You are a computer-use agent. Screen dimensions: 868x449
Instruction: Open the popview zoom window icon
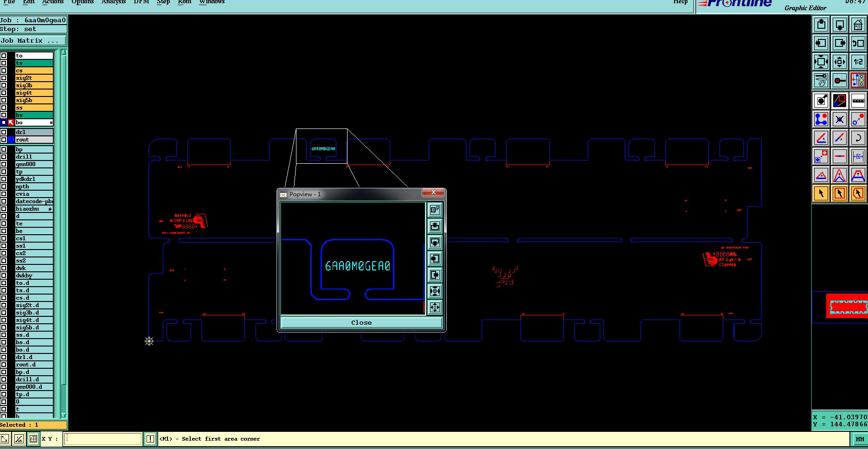click(x=840, y=101)
